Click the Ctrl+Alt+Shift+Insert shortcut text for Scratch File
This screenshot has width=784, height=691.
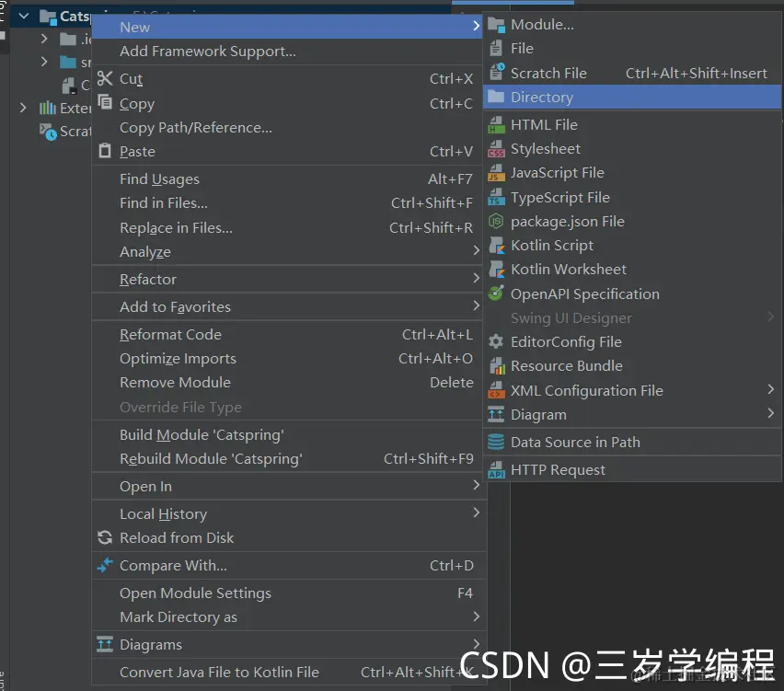[696, 74]
